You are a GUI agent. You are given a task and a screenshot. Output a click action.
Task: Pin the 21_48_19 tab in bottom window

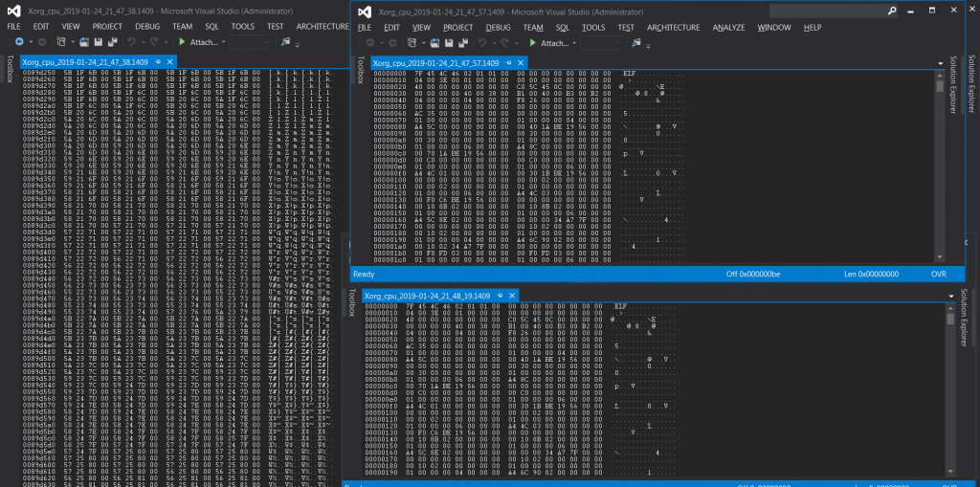point(500,296)
